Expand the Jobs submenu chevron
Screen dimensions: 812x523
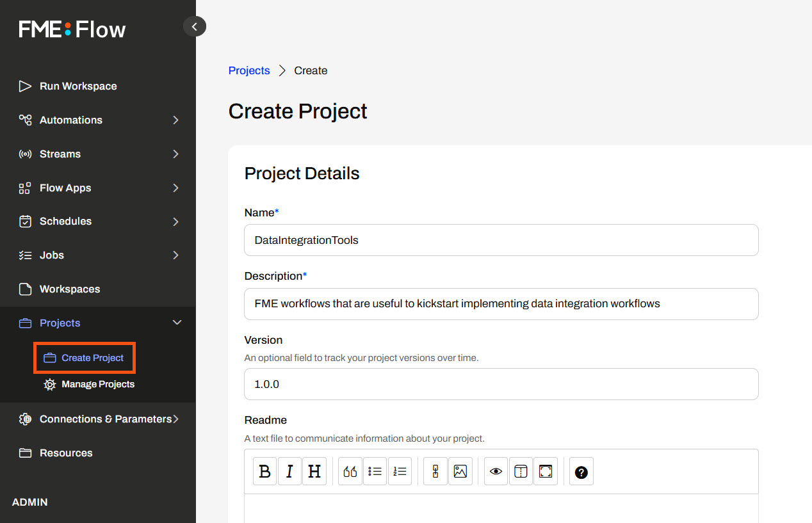pos(176,255)
